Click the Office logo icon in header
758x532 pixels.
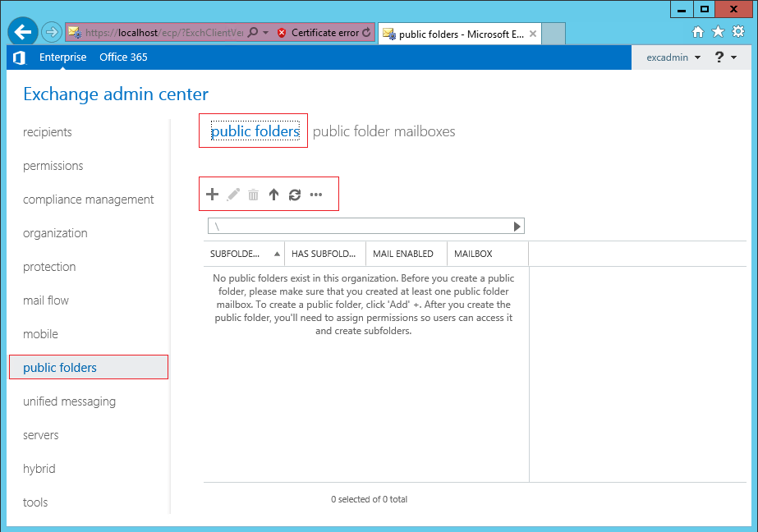point(20,57)
